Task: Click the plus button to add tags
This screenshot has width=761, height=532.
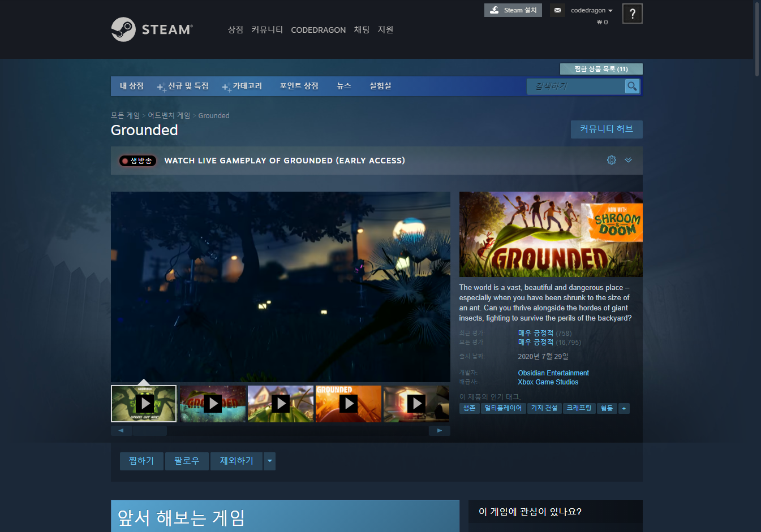Action: (624, 408)
